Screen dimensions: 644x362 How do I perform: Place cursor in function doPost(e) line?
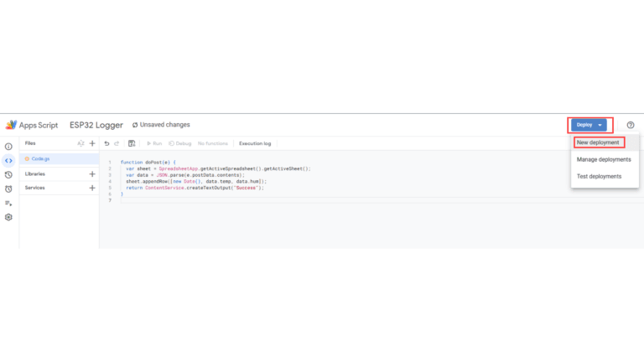(148, 163)
